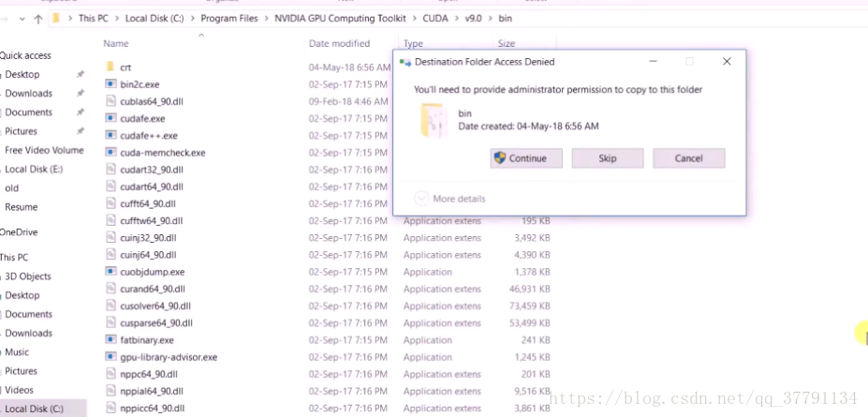Click the Cancel button in dialog

[x=688, y=158]
